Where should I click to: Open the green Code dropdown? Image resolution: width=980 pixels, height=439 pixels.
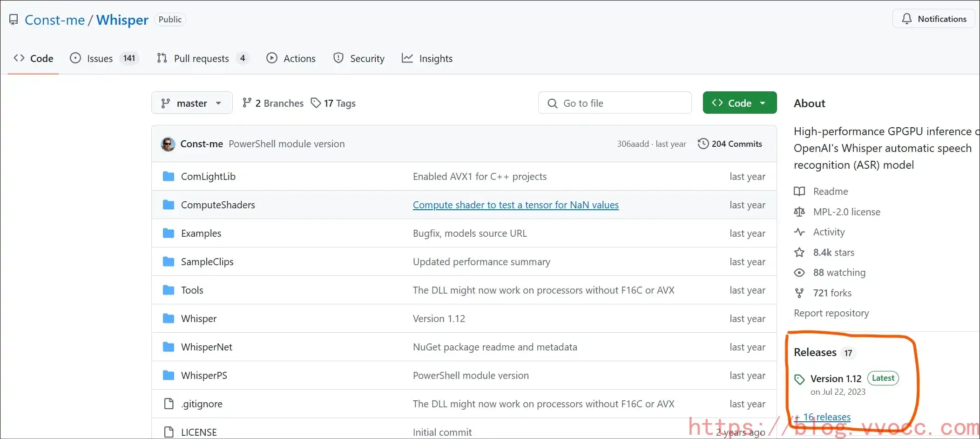pyautogui.click(x=739, y=103)
